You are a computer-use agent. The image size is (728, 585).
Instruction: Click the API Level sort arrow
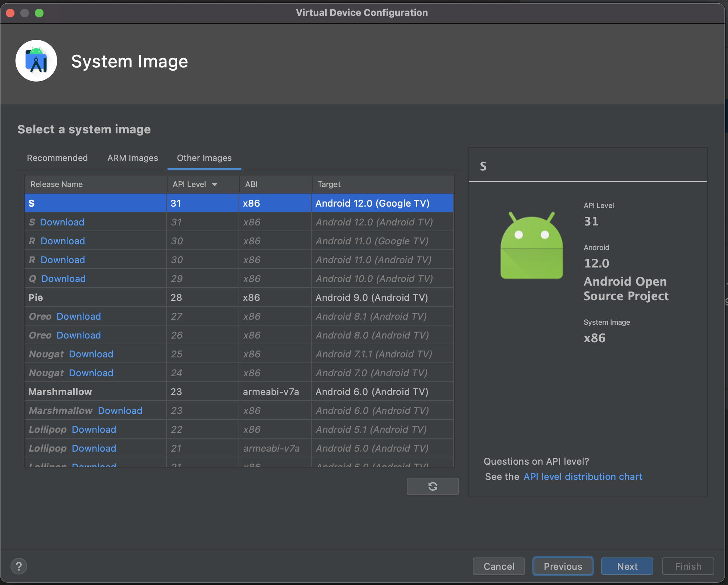tap(215, 184)
